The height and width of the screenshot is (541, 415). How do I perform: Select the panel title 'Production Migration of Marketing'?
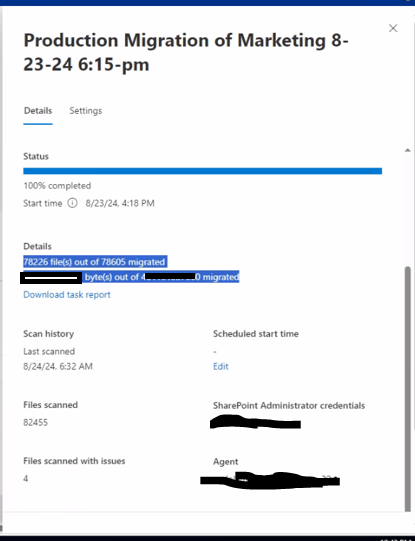pyautogui.click(x=186, y=52)
